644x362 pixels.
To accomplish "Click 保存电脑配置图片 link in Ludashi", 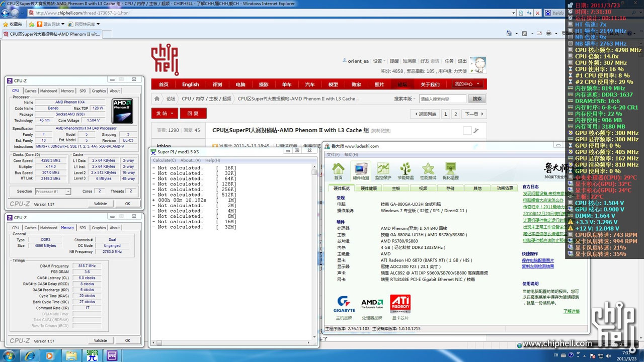I will click(538, 260).
